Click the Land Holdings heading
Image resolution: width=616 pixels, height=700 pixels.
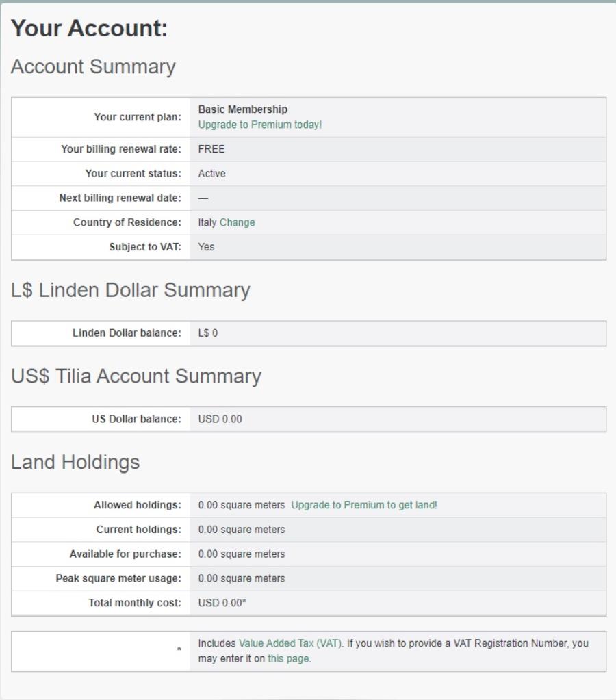[75, 462]
